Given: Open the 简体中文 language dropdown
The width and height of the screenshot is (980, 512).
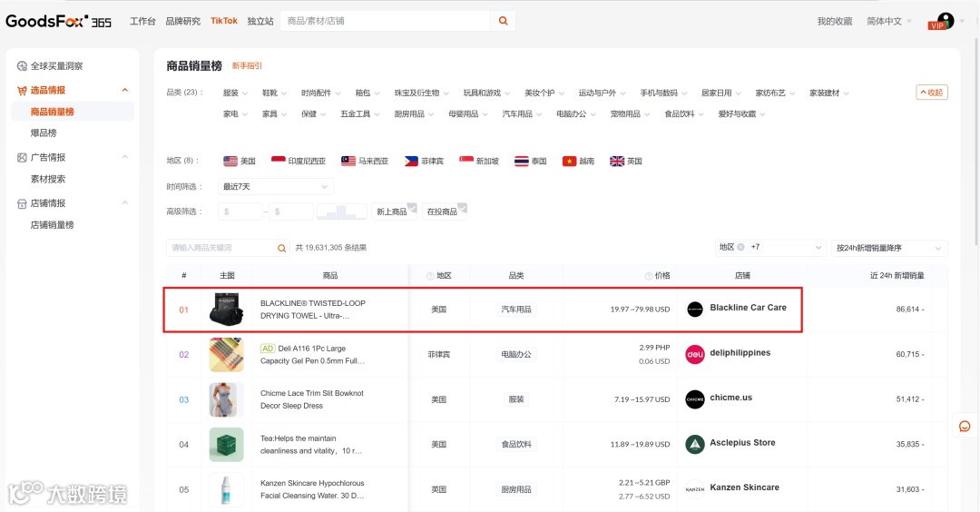Looking at the screenshot, I should [x=888, y=21].
